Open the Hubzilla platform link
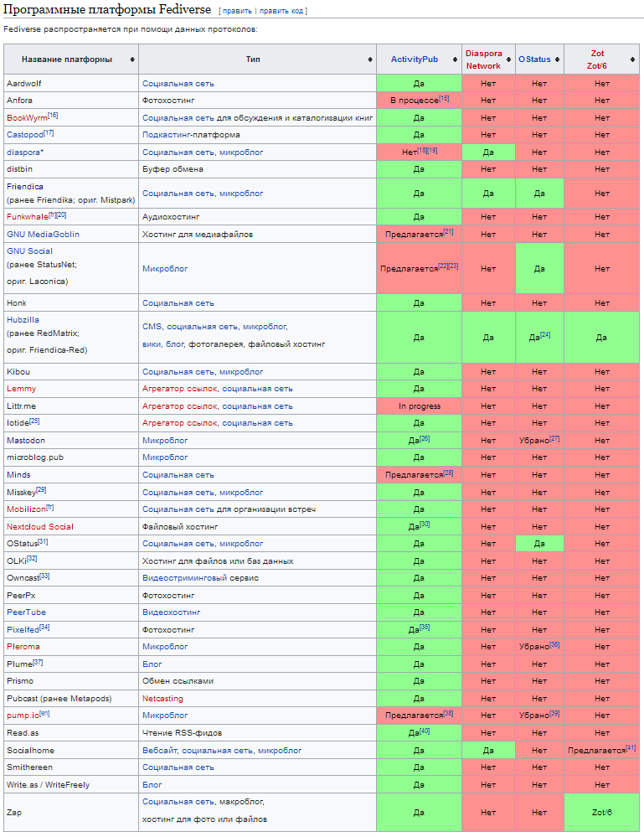This screenshot has height=837, width=644. pyautogui.click(x=23, y=320)
